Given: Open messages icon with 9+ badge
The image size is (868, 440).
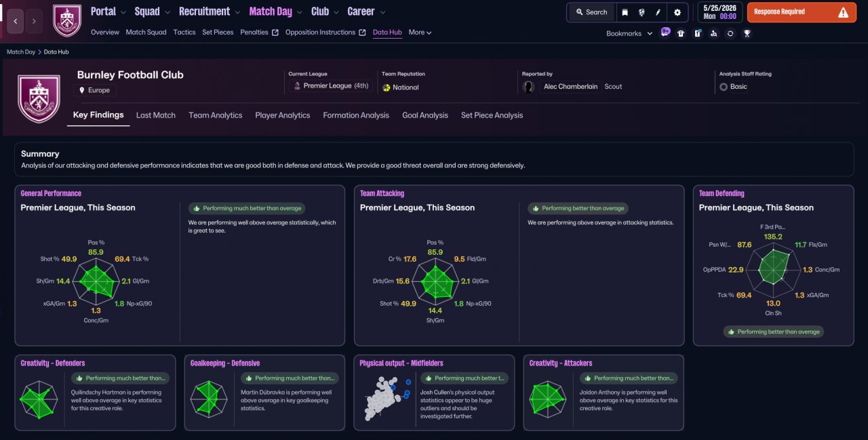Looking at the screenshot, I should click(x=665, y=33).
